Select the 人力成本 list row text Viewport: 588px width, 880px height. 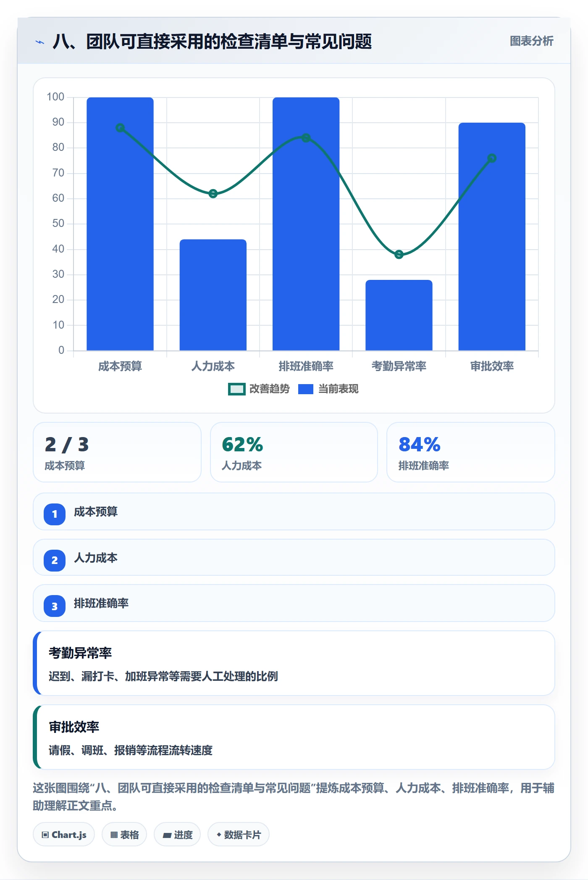96,558
